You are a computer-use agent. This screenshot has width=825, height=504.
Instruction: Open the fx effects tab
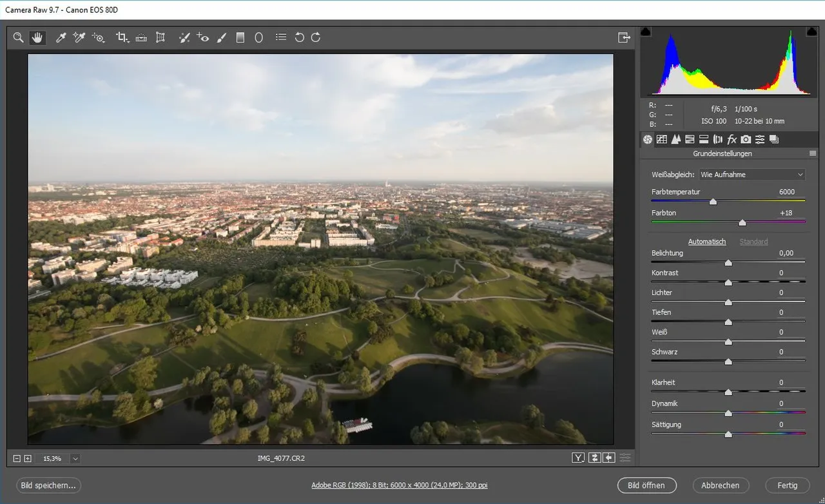[x=732, y=139]
